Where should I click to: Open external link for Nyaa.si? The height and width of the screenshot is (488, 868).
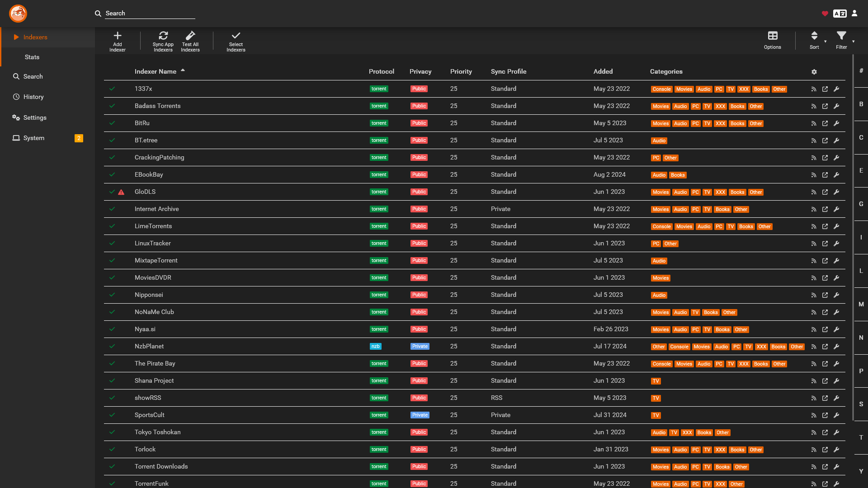[825, 329]
